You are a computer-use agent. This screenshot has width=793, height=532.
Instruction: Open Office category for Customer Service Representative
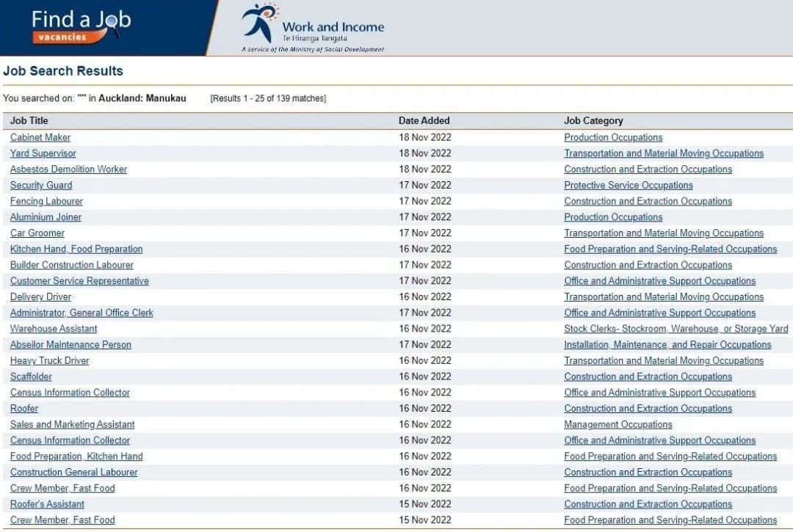point(659,281)
